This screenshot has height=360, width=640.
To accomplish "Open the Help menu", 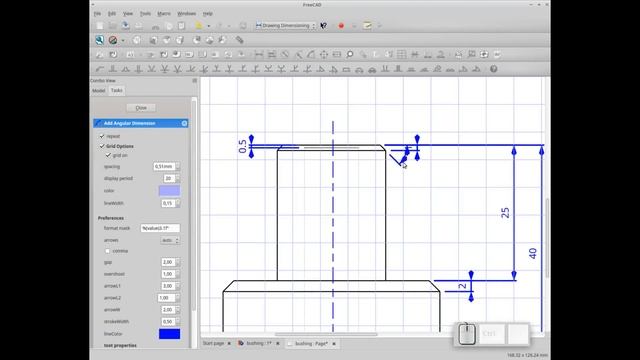I will pyautogui.click(x=208, y=13).
